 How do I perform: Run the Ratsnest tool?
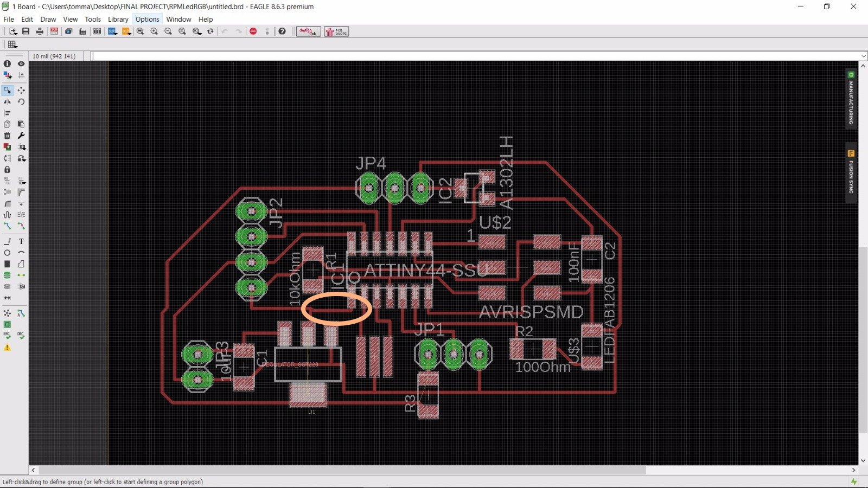pos(7,313)
